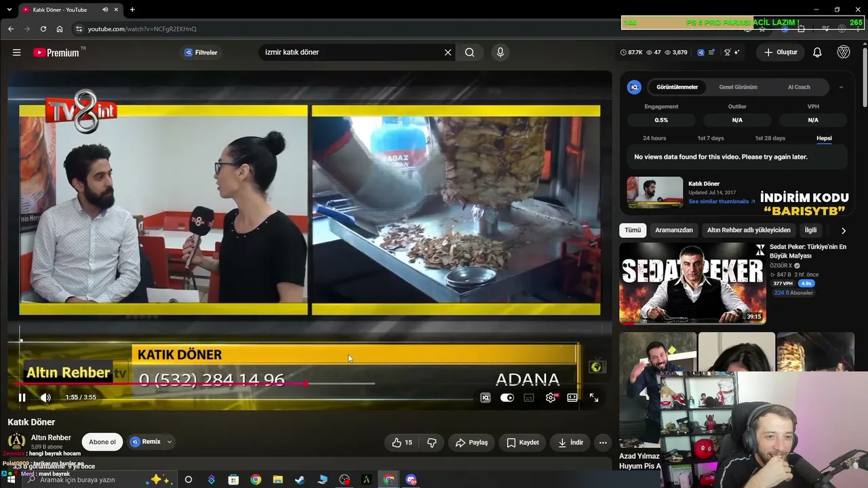
Task: Open YouTube notifications bell
Action: (817, 52)
